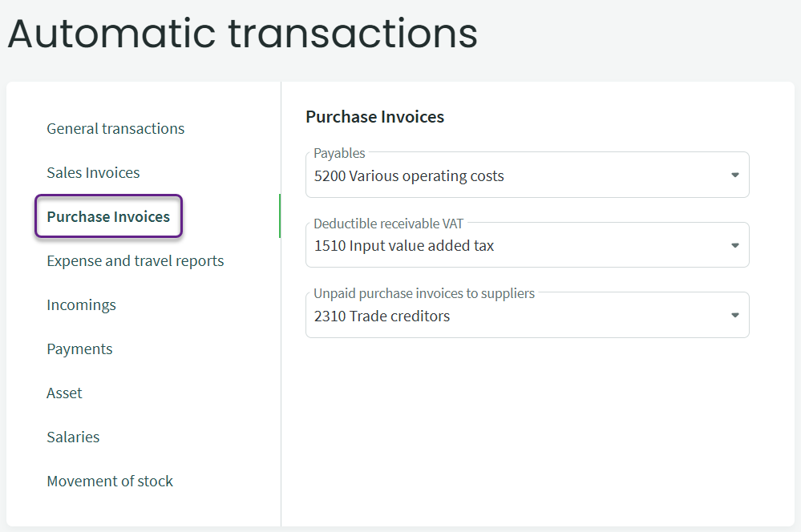Click the Unpaid purchase invoices dropdown arrow

click(734, 316)
